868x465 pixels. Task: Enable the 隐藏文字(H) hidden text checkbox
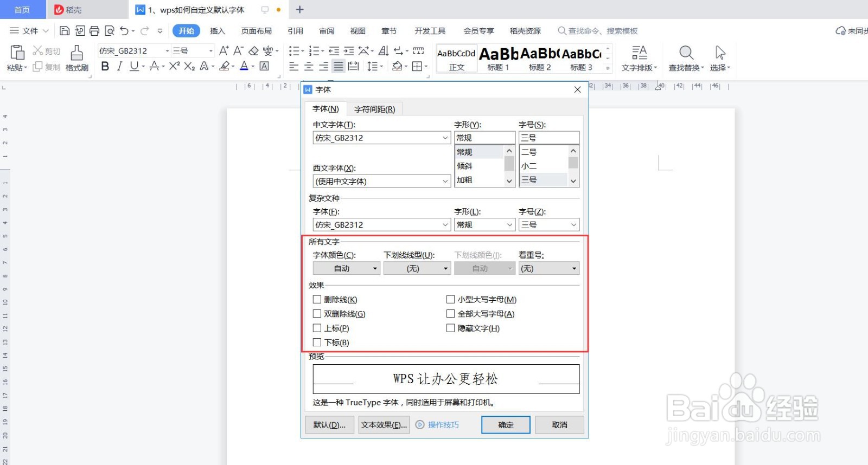coord(450,328)
